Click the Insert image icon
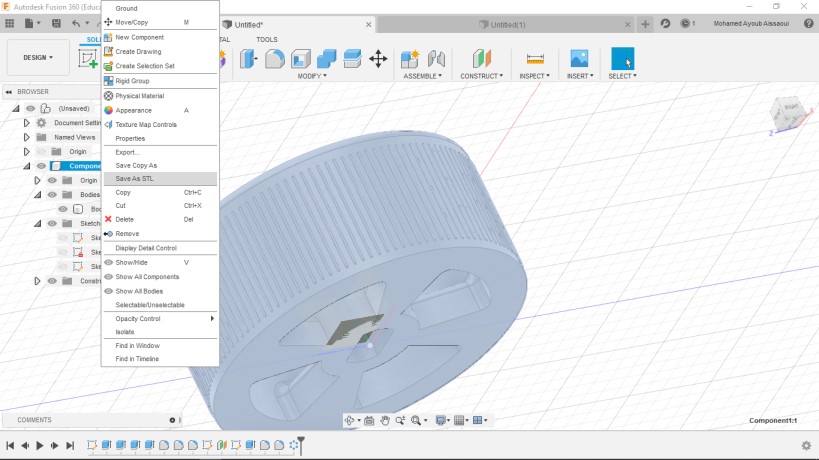 click(579, 58)
